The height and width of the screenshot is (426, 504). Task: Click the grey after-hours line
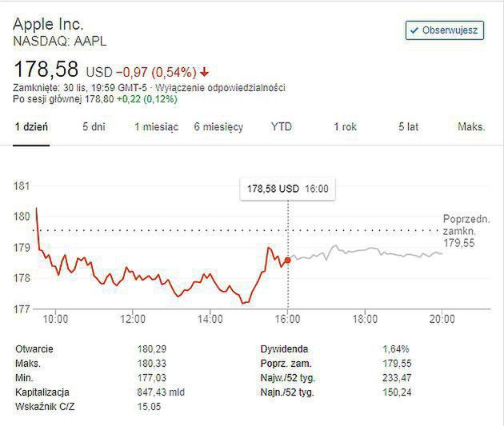[368, 253]
